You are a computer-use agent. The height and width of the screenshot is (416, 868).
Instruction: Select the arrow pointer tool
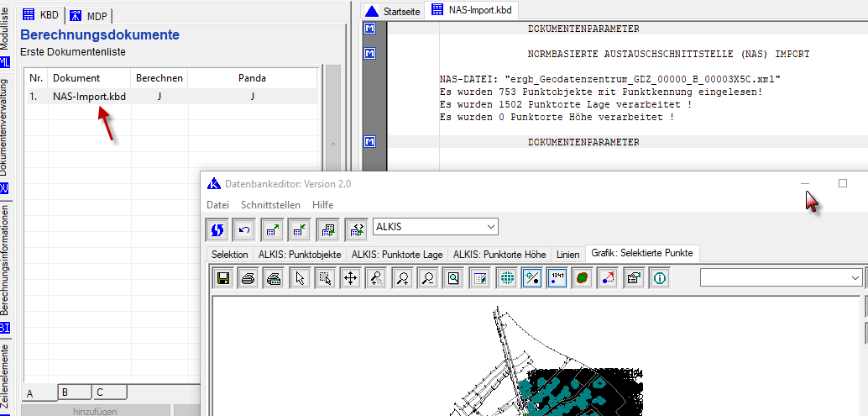click(x=300, y=278)
